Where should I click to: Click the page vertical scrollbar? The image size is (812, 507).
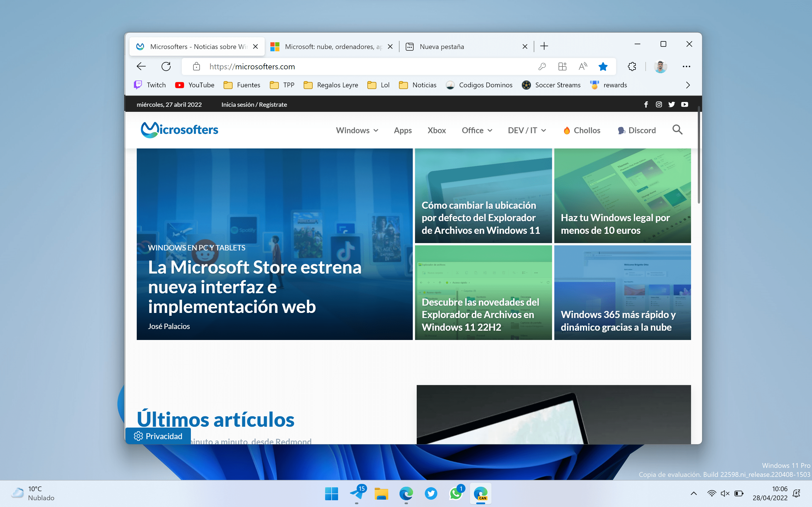(699, 154)
